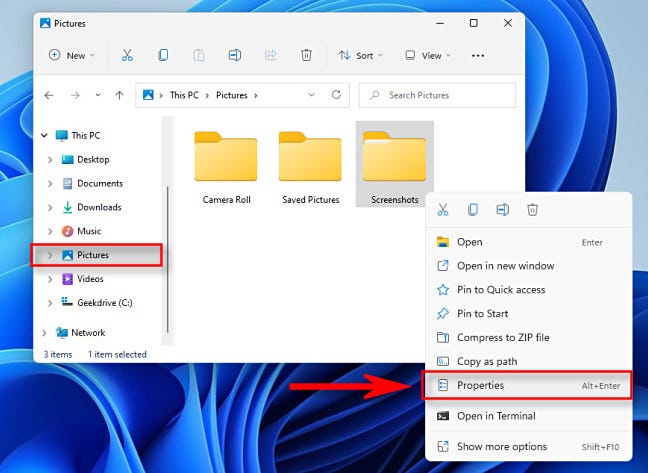
Task: Click the Cut icon in Explorer toolbar
Action: pos(127,55)
